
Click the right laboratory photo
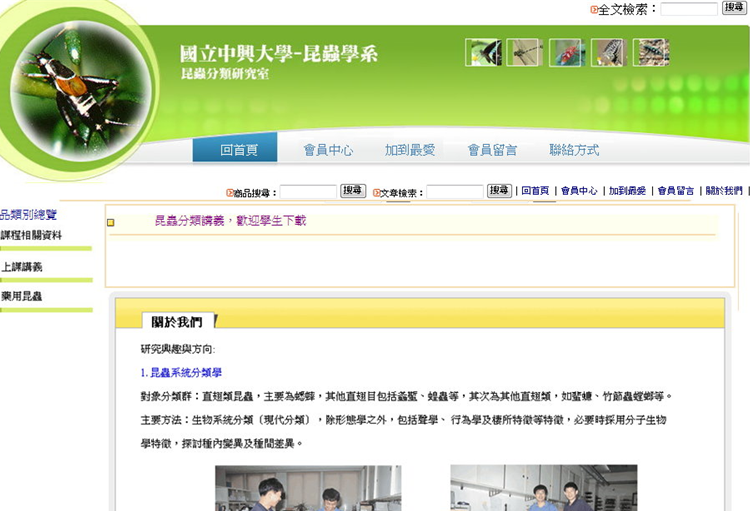click(x=544, y=488)
